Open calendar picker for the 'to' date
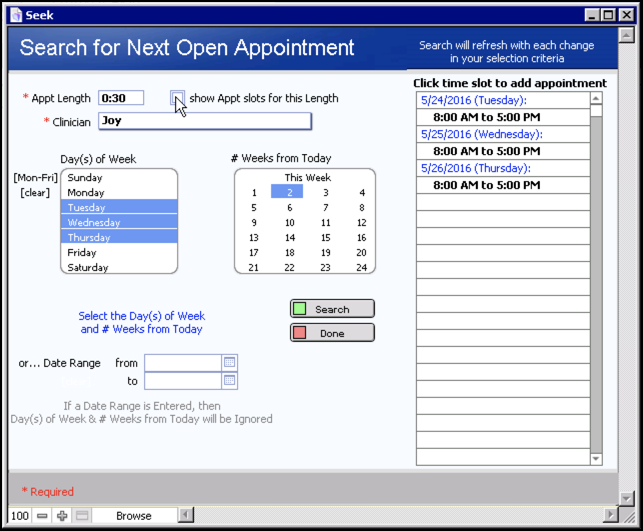This screenshot has width=643, height=531. pyautogui.click(x=229, y=381)
